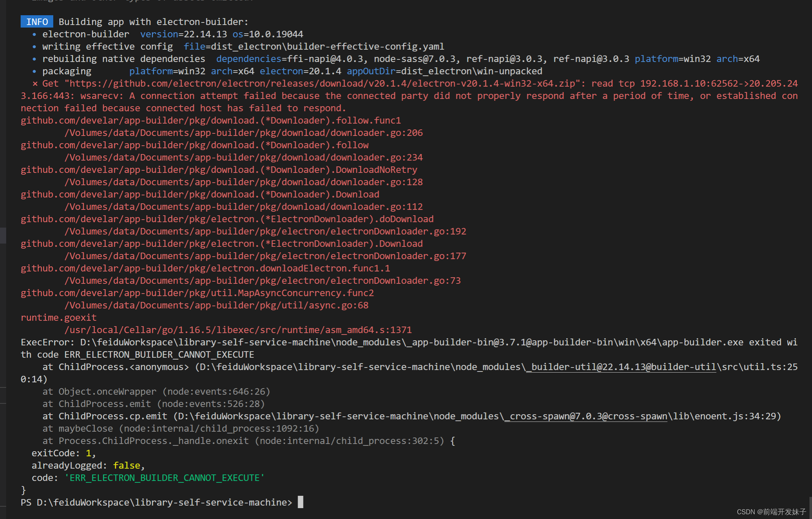The height and width of the screenshot is (519, 812).
Task: Click the terminal scrollbar at right edge
Action: pos(810,507)
